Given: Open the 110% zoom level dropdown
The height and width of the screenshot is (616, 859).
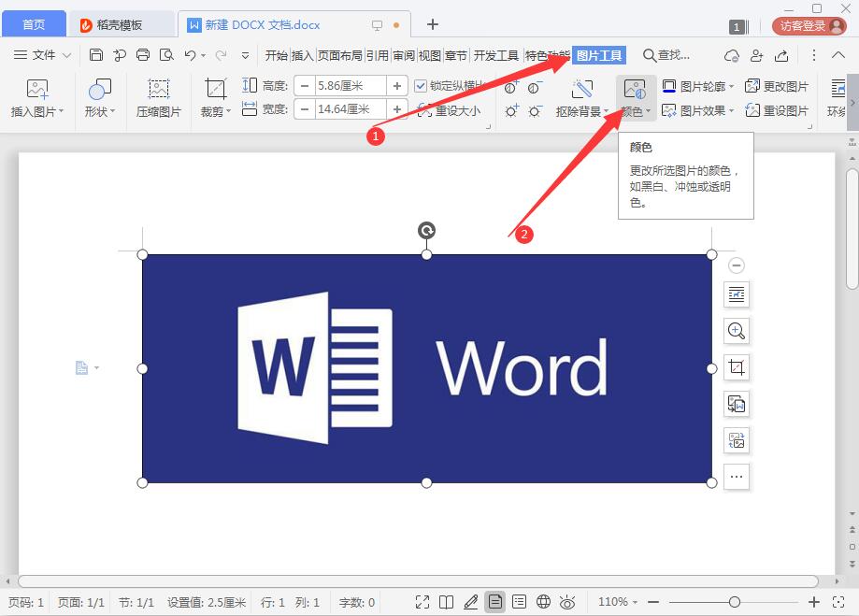Looking at the screenshot, I should (620, 602).
